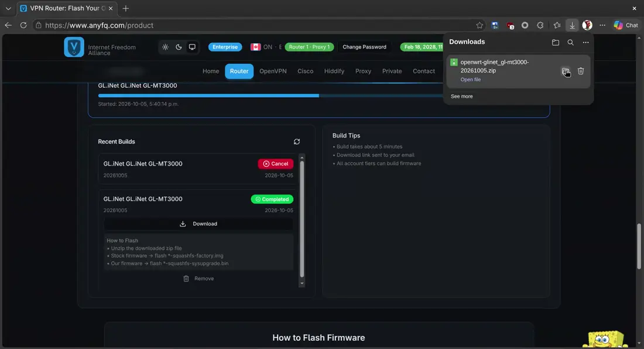
Task: Search downloads with magnifier icon
Action: (570, 42)
